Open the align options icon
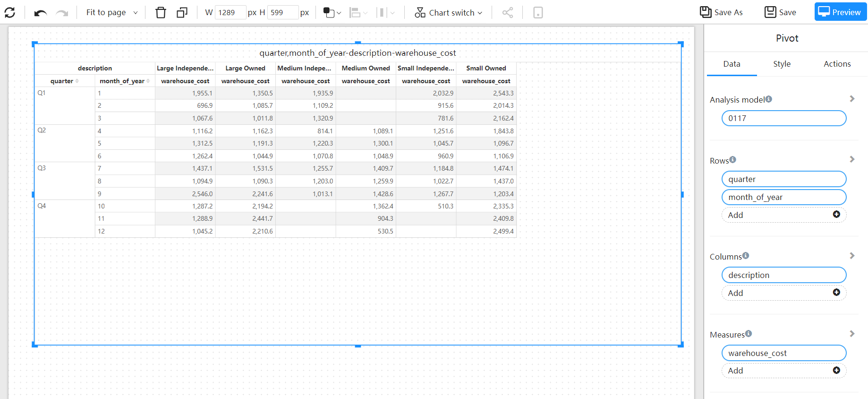The image size is (868, 399). (358, 12)
